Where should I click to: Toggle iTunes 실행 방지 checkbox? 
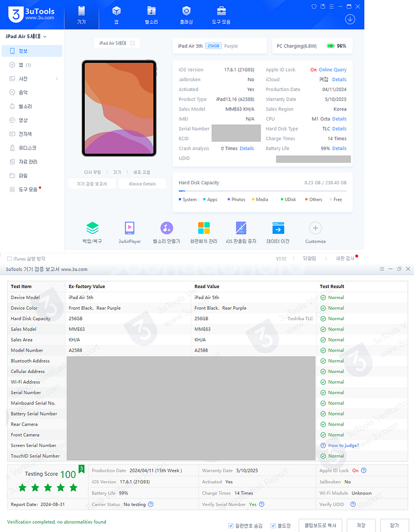[9, 259]
